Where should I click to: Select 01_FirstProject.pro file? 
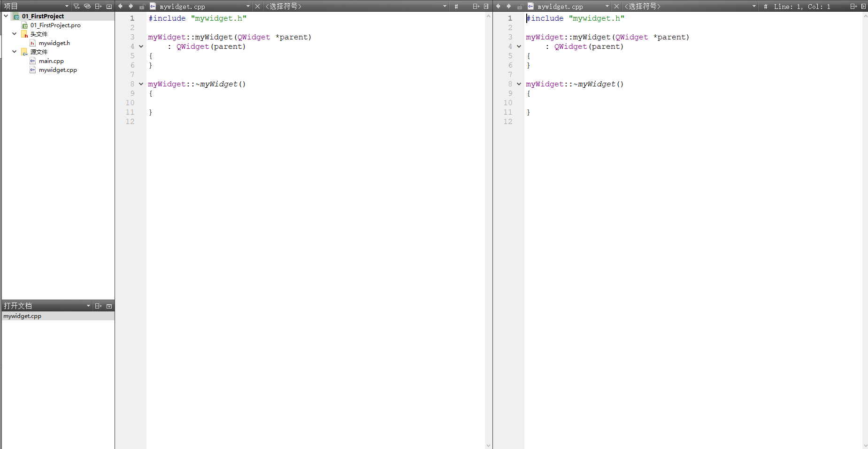click(x=55, y=25)
